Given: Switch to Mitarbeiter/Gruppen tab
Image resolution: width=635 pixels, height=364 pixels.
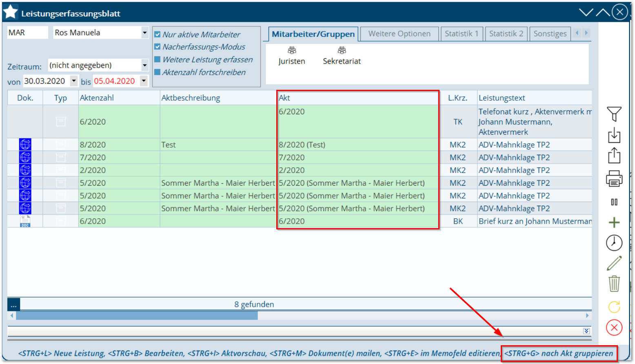Looking at the screenshot, I should 313,34.
